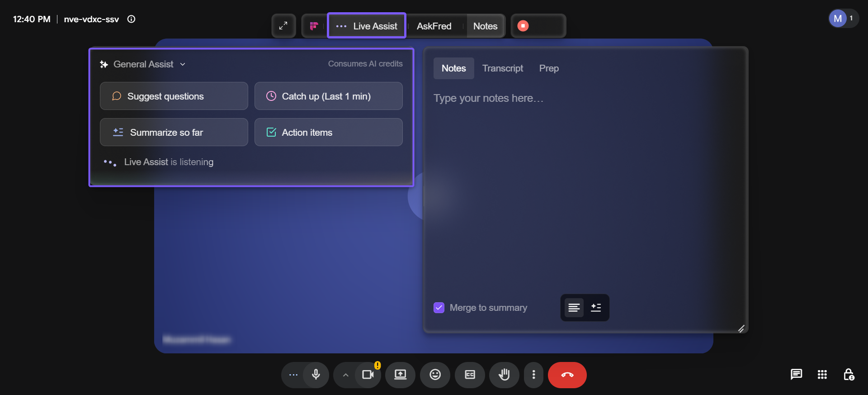Viewport: 868px width, 395px height.
Task: Expand video settings chevron
Action: pos(345,375)
